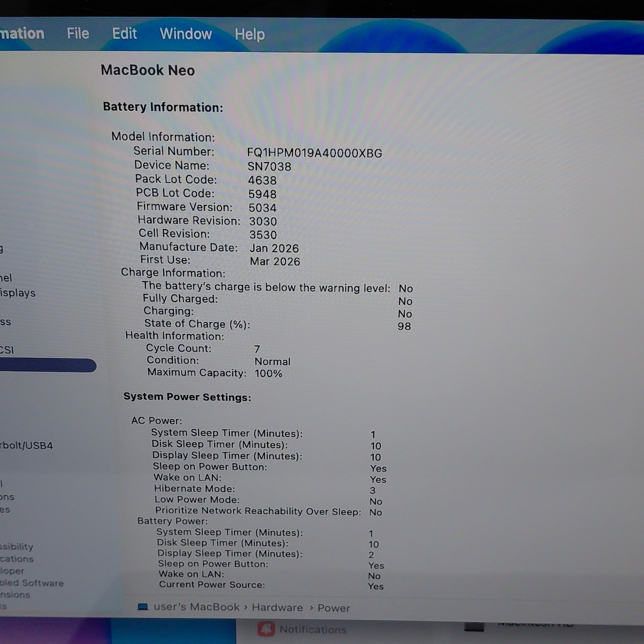Open the File menu
This screenshot has height=644, width=644.
[78, 33]
